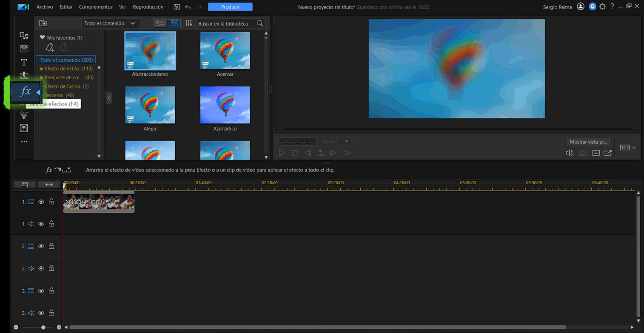Undock the preview window icon
This screenshot has width=644, height=333.
tap(608, 153)
